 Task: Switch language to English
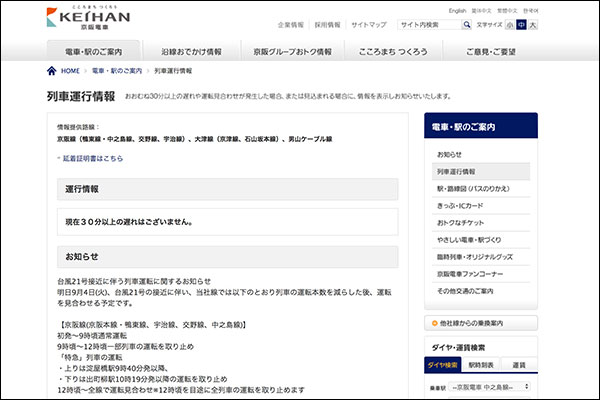coord(458,10)
